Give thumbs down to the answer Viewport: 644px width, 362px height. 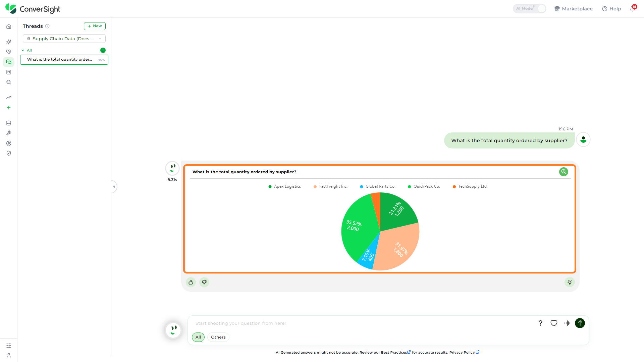tap(204, 282)
